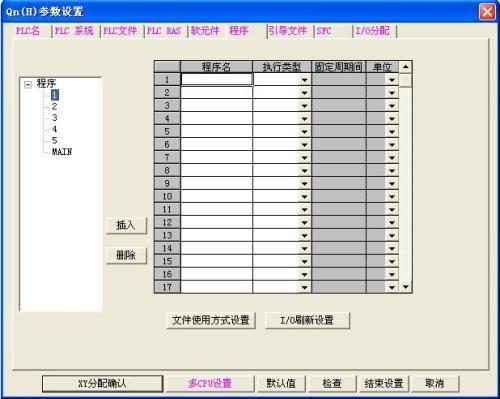
Task: Click the 删除 button
Action: coord(126,255)
